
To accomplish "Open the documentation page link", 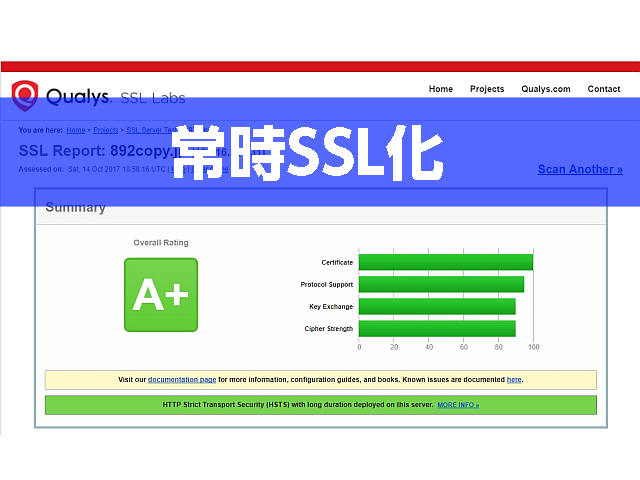I will pyautogui.click(x=182, y=380).
